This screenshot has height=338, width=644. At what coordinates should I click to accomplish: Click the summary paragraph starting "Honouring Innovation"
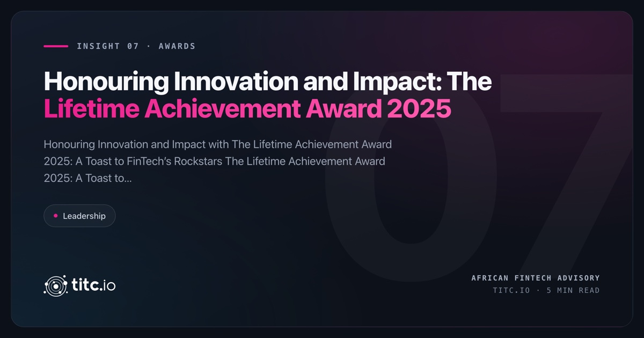(x=218, y=161)
